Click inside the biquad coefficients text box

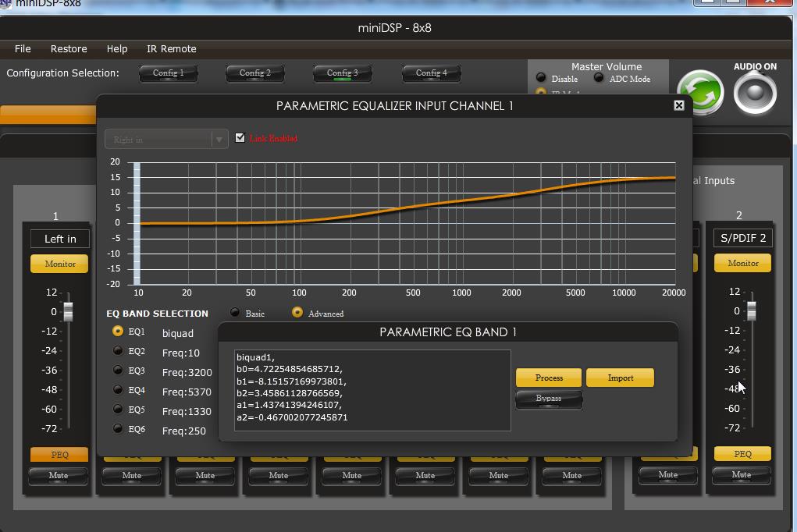click(372, 390)
